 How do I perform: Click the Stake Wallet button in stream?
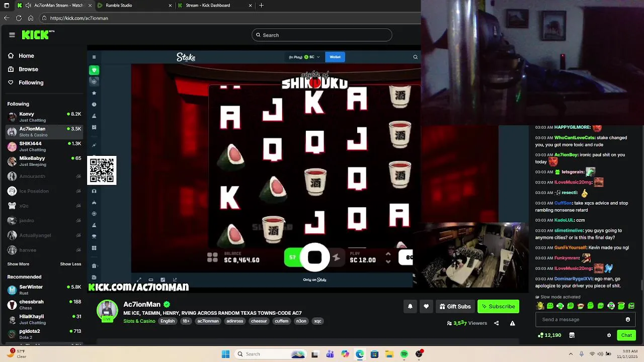[335, 57]
